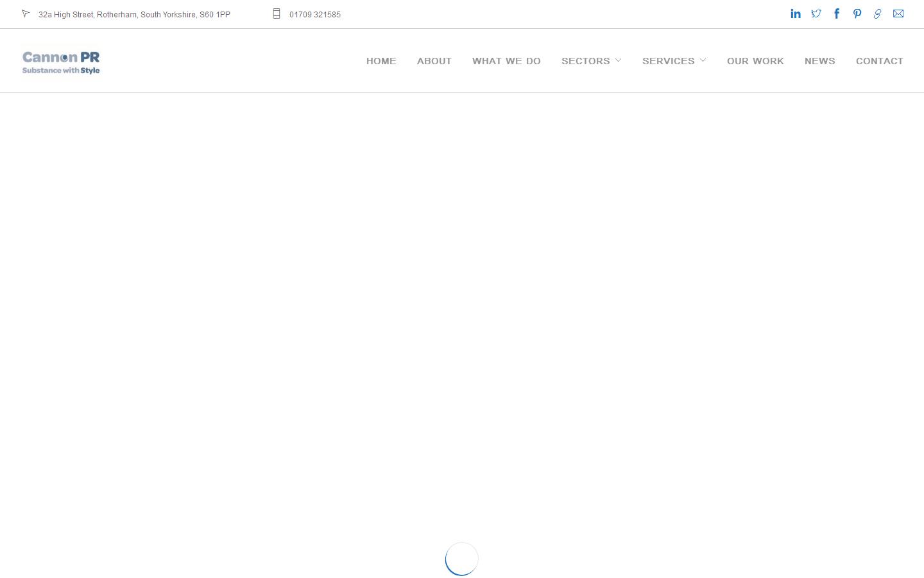Select the ABOUT menu item
The width and height of the screenshot is (924, 578).
click(434, 60)
